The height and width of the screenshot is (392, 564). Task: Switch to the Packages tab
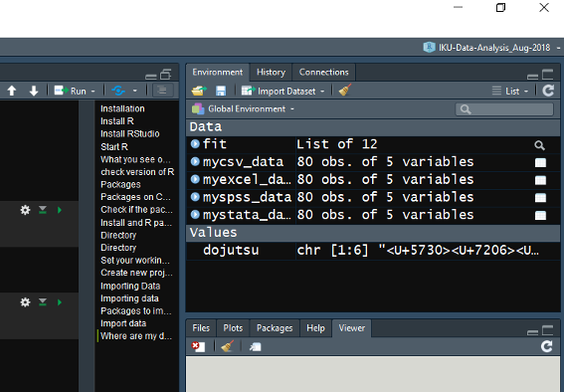pos(275,328)
